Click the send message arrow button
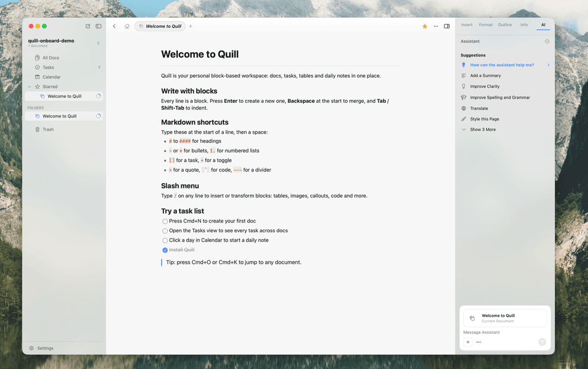The height and width of the screenshot is (369, 588). [x=542, y=342]
